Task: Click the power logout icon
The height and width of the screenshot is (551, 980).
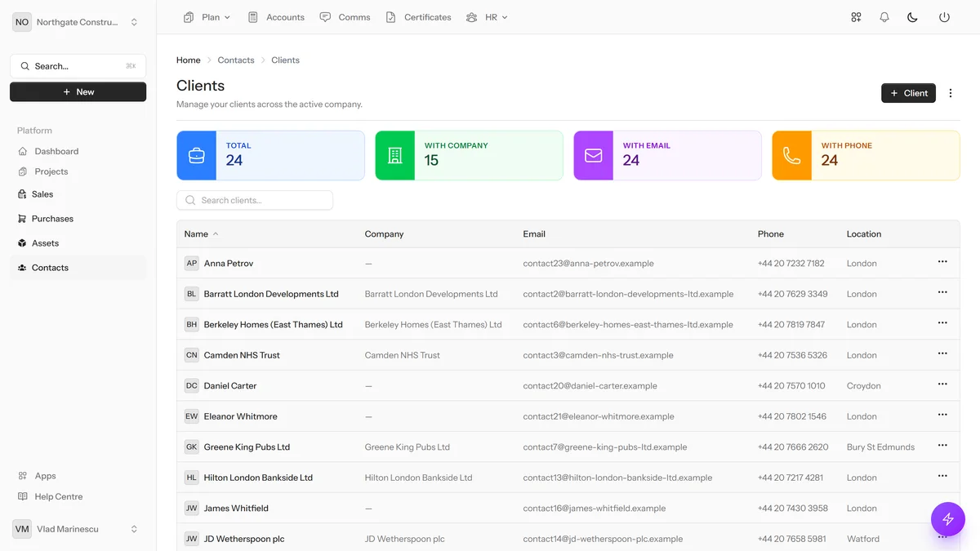Action: [944, 17]
